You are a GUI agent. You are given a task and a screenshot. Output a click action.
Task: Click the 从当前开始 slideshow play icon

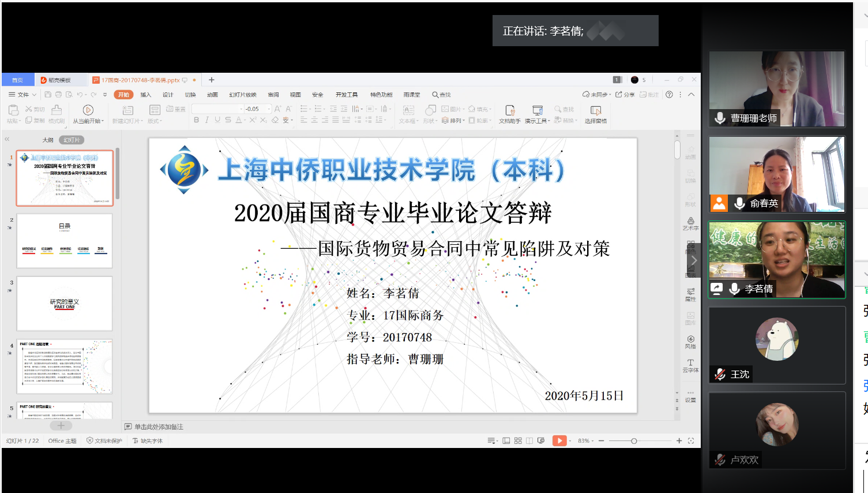click(88, 110)
